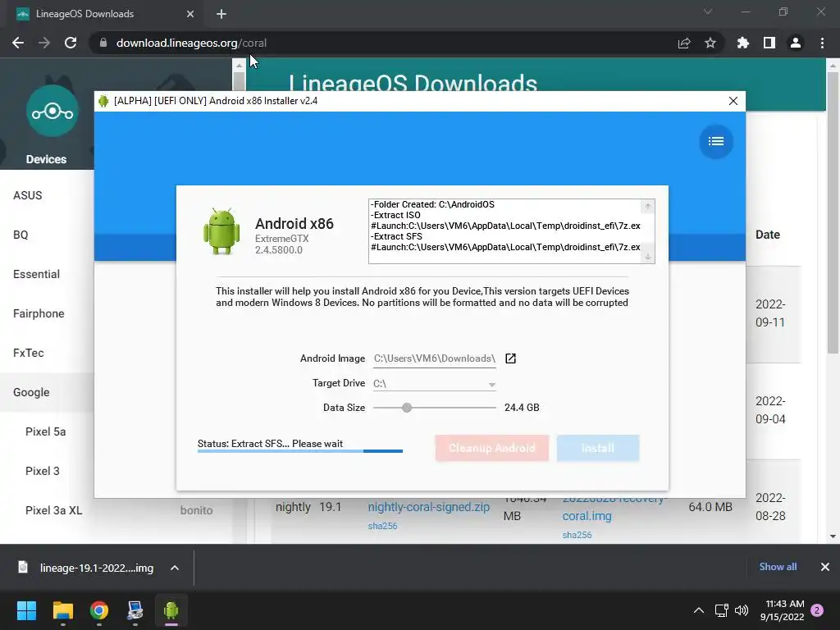Click the 24.4 GB data size value
The width and height of the screenshot is (840, 630).
click(522, 408)
